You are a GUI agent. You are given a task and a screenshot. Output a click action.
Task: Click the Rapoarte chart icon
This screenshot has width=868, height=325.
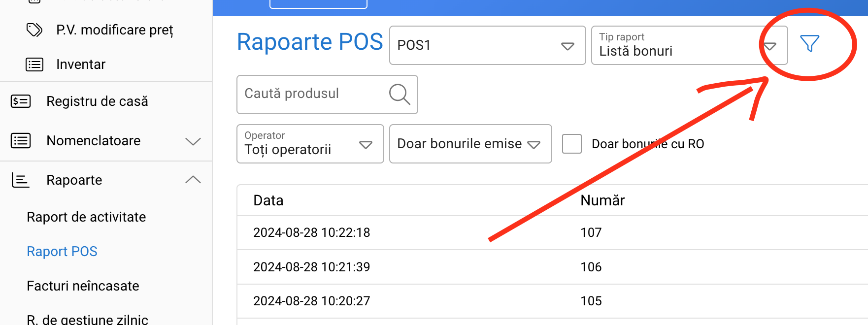[21, 180]
